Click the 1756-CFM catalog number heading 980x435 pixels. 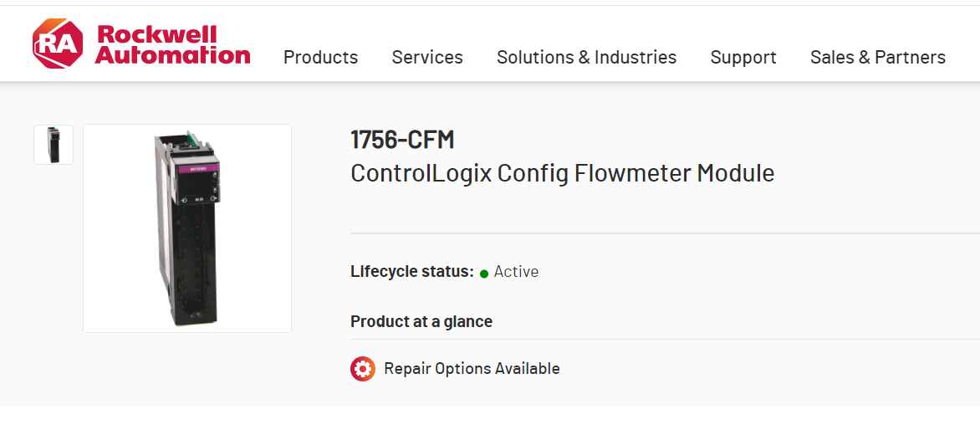coord(402,140)
